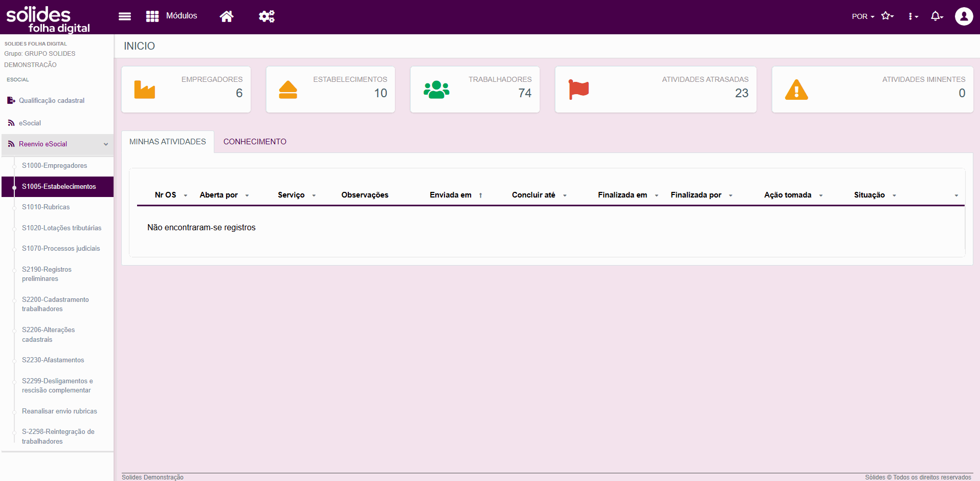
Task: Click the Qualificação cadastral sidebar icon
Action: [x=11, y=100]
